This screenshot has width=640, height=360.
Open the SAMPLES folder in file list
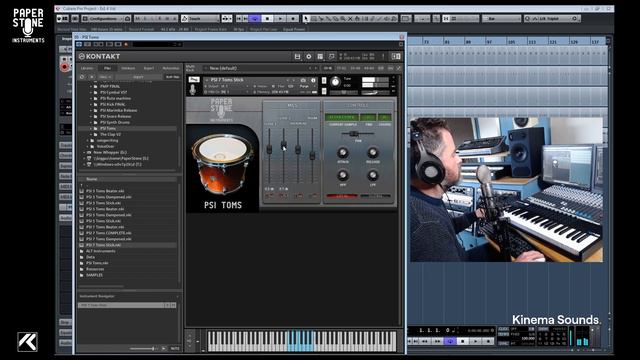click(94, 275)
